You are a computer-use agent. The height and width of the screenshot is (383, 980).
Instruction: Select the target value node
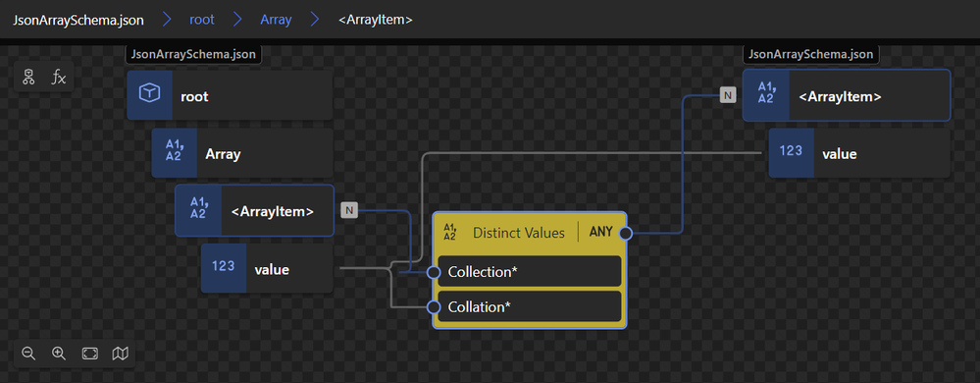click(859, 152)
